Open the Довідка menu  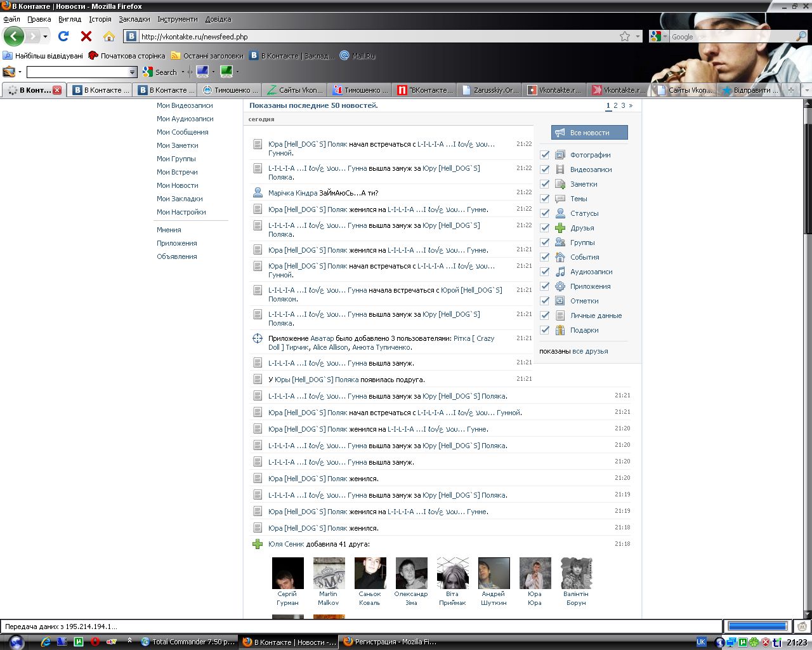(218, 19)
